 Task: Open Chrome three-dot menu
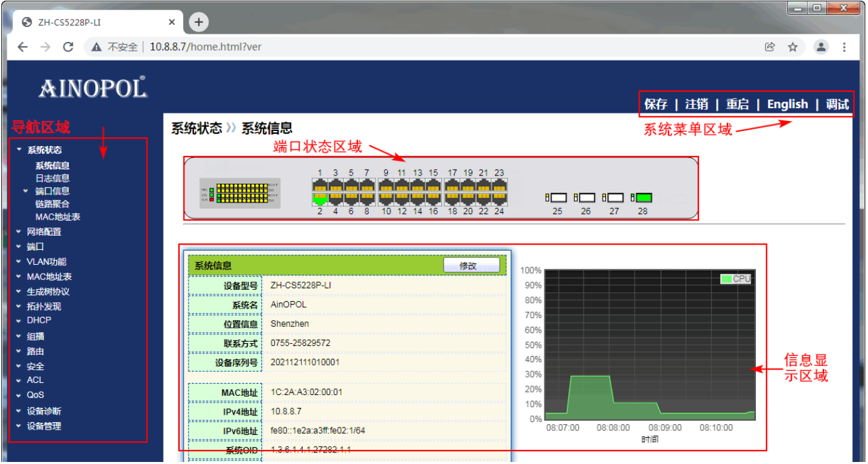[x=844, y=47]
